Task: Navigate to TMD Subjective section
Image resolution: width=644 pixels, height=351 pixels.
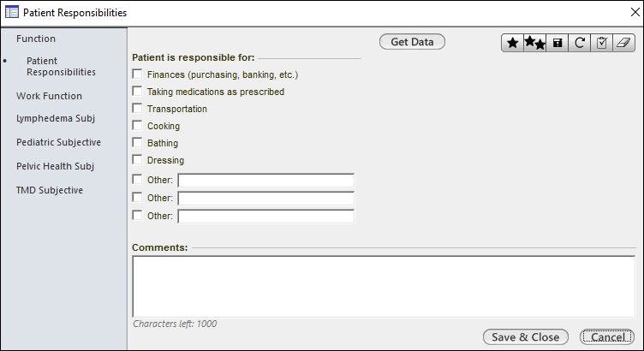Action: tap(50, 190)
